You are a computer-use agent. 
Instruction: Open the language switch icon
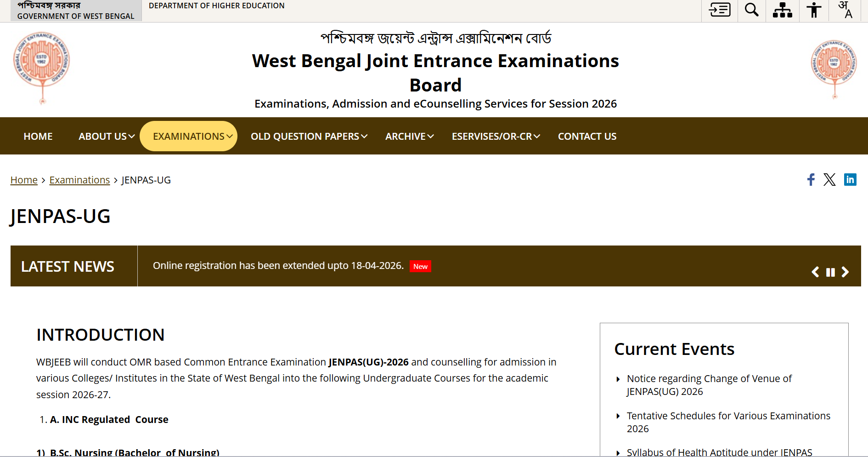845,10
